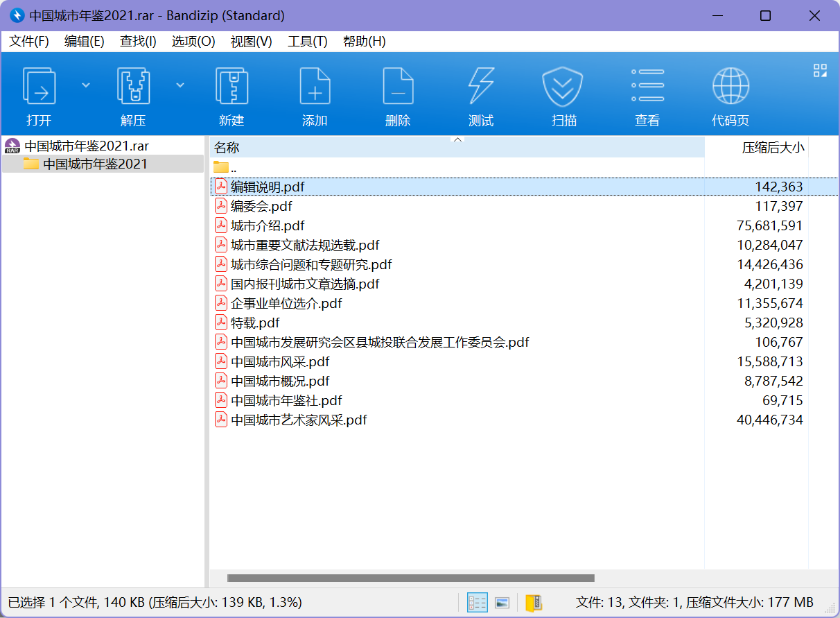Open the 视图(V) menu
The height and width of the screenshot is (618, 840).
pos(251,42)
